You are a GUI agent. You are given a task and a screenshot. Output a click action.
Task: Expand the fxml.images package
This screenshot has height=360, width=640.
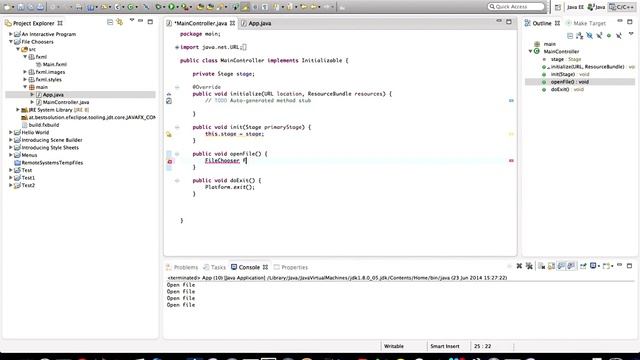tap(25, 72)
